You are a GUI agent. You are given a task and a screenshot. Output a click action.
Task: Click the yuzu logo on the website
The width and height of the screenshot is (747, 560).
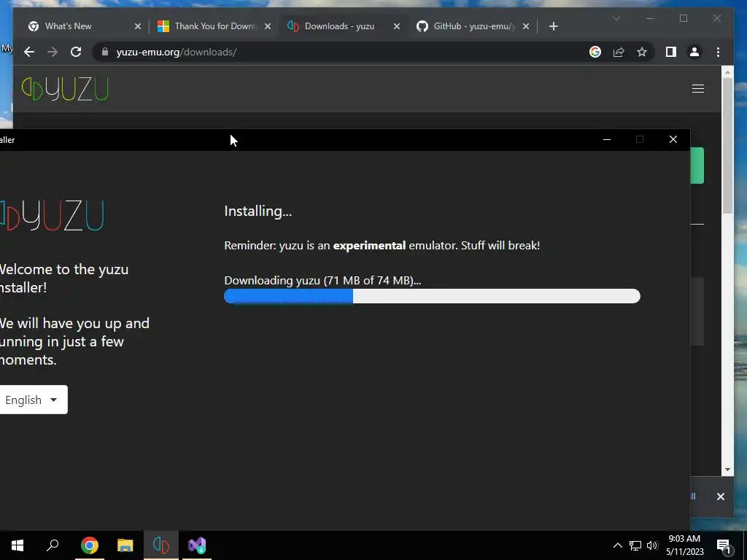point(65,89)
